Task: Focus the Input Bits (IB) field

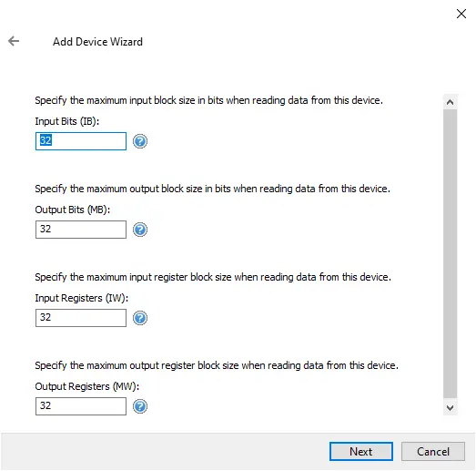Action: click(x=81, y=141)
